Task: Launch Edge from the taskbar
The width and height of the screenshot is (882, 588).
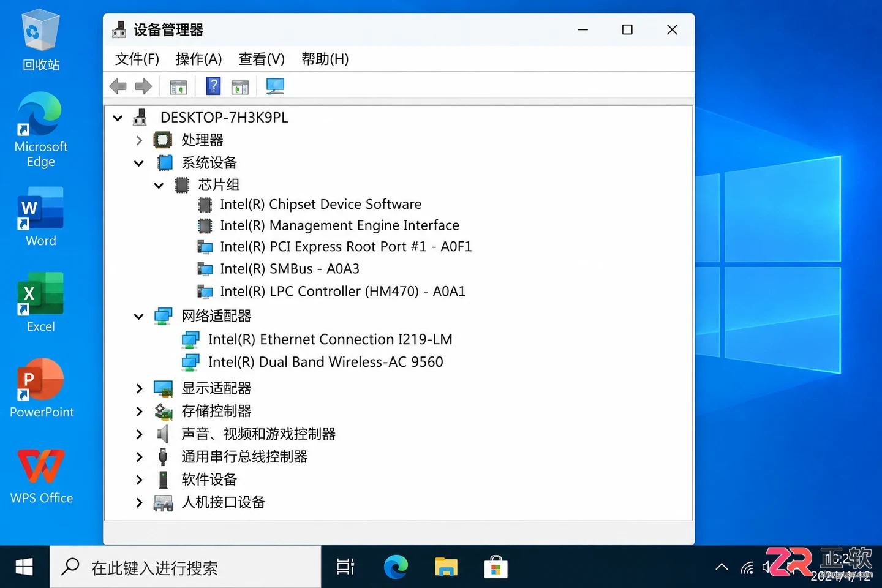Action: click(396, 567)
